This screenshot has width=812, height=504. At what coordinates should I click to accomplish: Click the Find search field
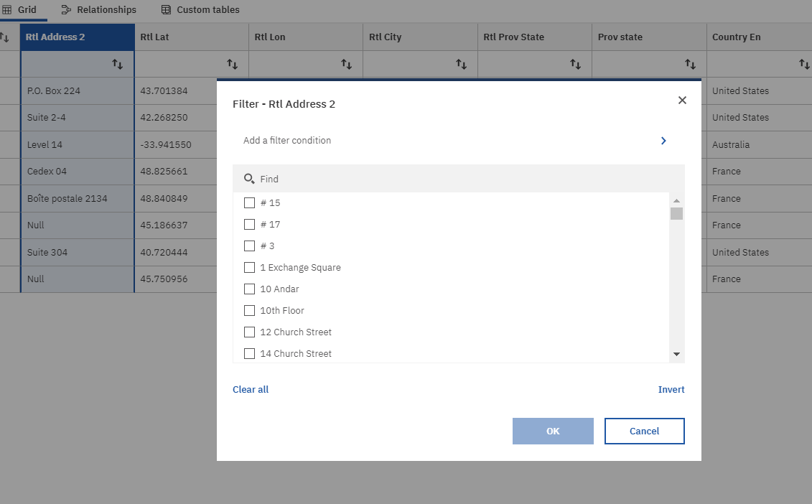459,179
